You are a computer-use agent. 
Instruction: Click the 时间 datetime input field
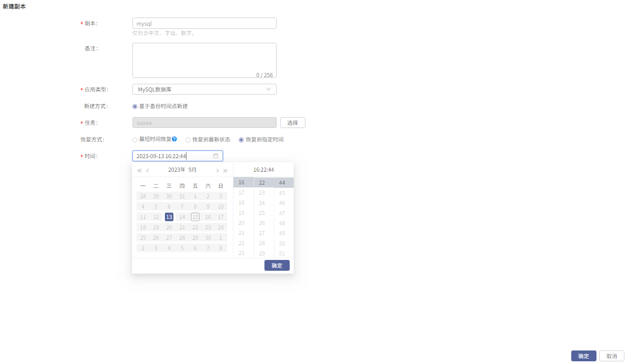pyautogui.click(x=177, y=156)
